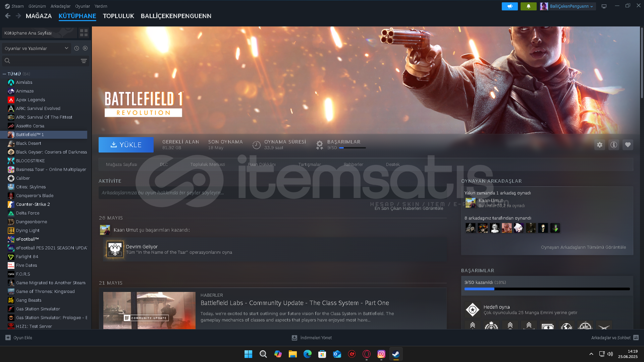644x362 pixels.
Task: Open BALLIÇEKENPENGUENN profile tab
Action: pyautogui.click(x=176, y=16)
